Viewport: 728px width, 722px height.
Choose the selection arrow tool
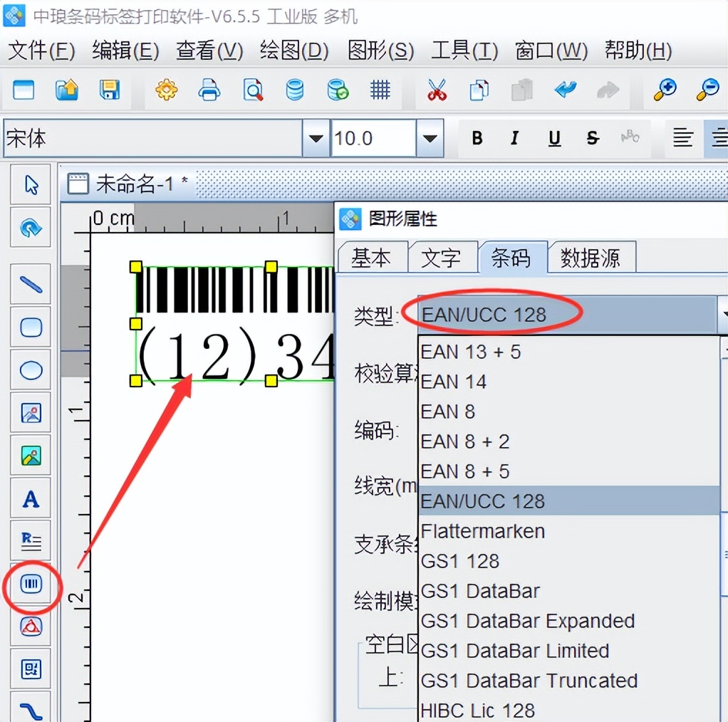pyautogui.click(x=31, y=184)
